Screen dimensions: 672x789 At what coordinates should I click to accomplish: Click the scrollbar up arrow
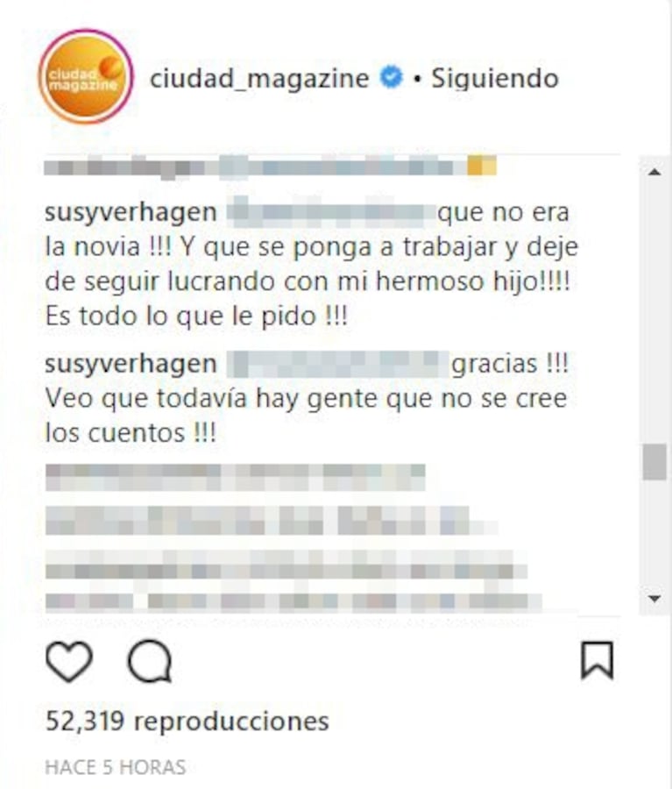click(654, 172)
